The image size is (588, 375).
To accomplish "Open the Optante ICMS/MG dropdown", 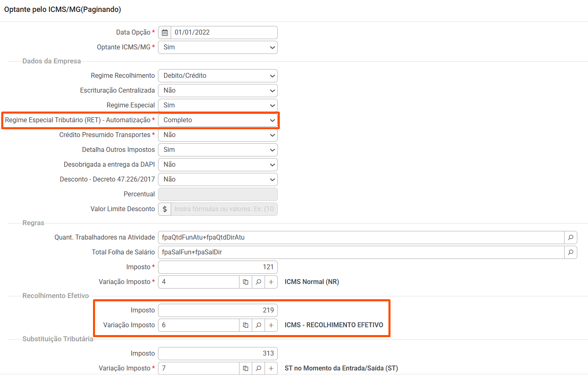I will click(x=218, y=47).
